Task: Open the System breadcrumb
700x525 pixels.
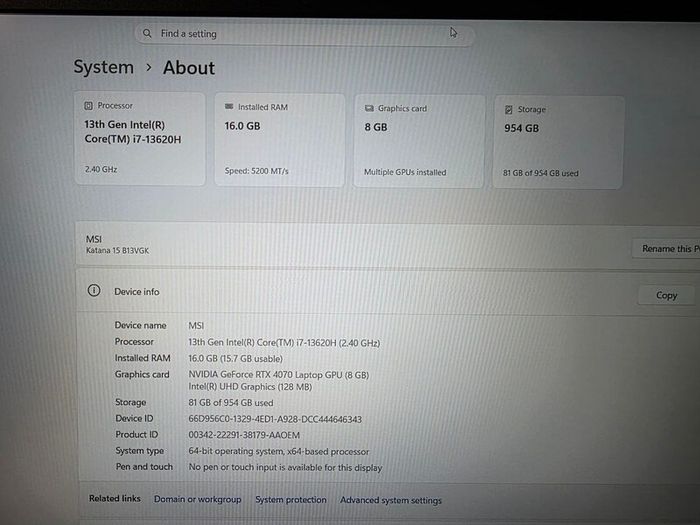Action: click(x=104, y=67)
